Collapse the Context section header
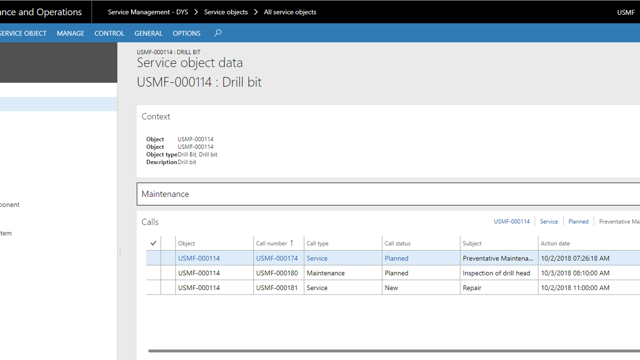Screen dimensions: 640x360 pyautogui.click(x=156, y=116)
